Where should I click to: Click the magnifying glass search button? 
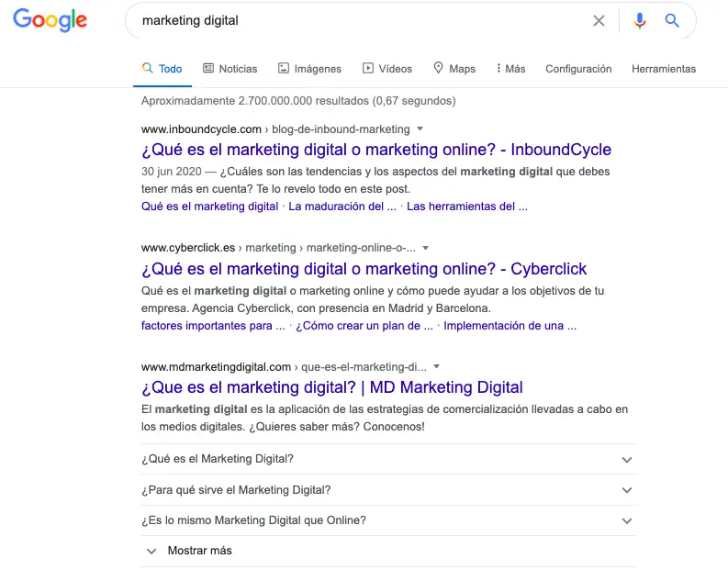coord(672,20)
